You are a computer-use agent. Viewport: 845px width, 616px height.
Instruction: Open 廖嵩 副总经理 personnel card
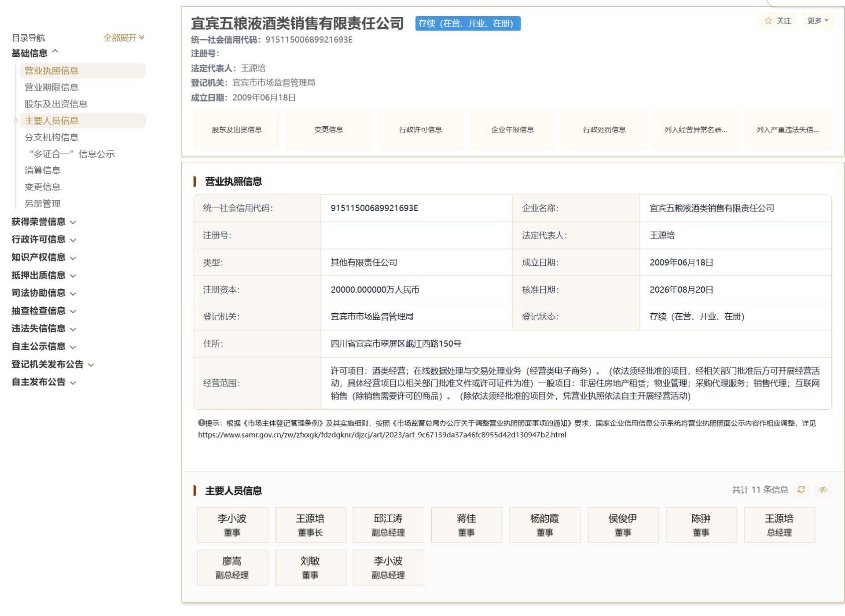(232, 568)
